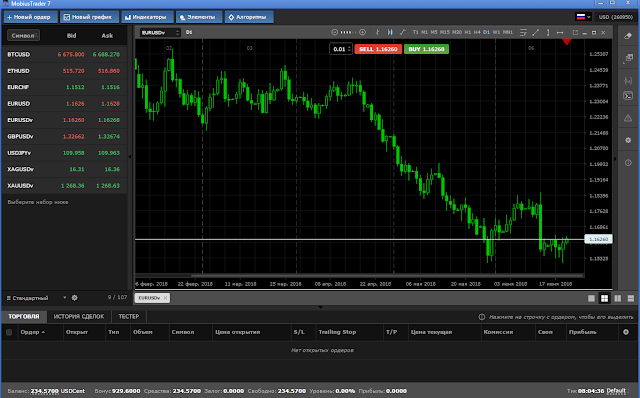Click the zoom in chart icon
Viewport: 640px width, 398px height.
tap(362, 32)
